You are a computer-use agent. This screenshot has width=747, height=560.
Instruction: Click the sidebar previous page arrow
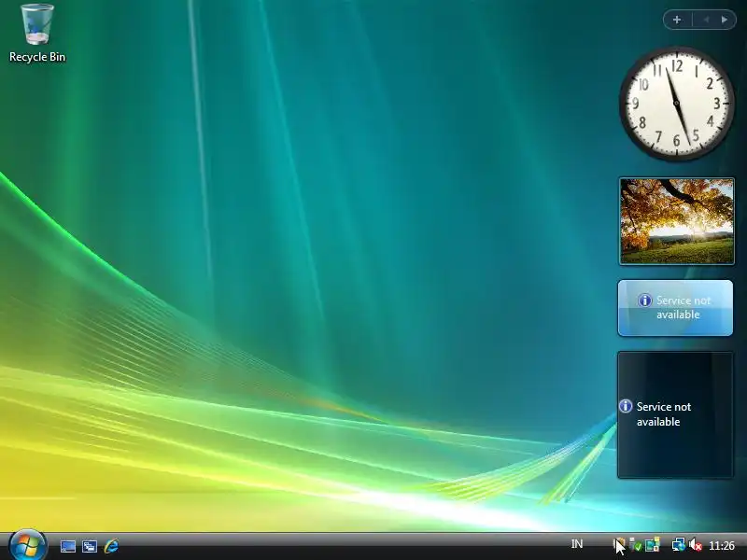pos(706,20)
